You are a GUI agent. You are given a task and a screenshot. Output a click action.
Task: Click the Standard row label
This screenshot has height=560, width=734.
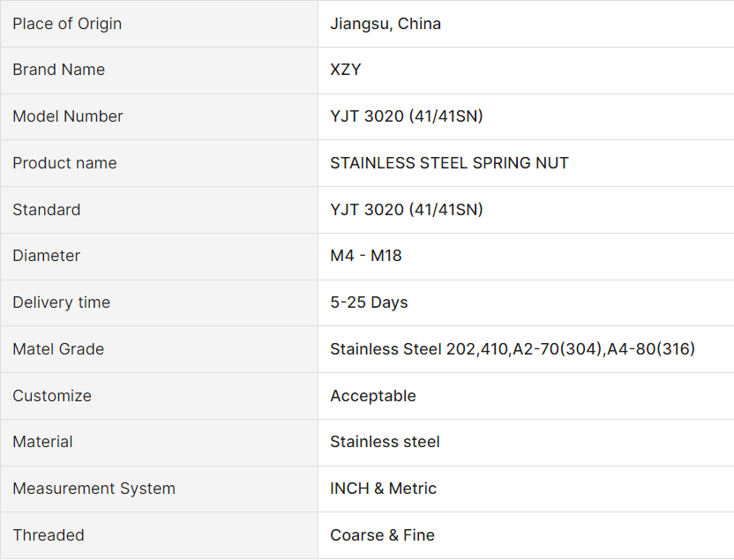tap(47, 210)
